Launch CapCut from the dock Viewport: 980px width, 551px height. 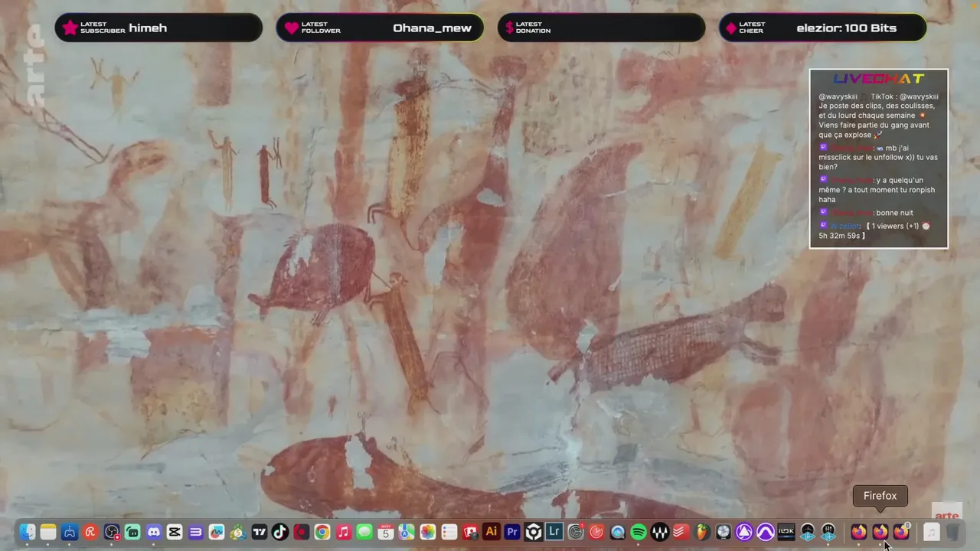tap(175, 532)
